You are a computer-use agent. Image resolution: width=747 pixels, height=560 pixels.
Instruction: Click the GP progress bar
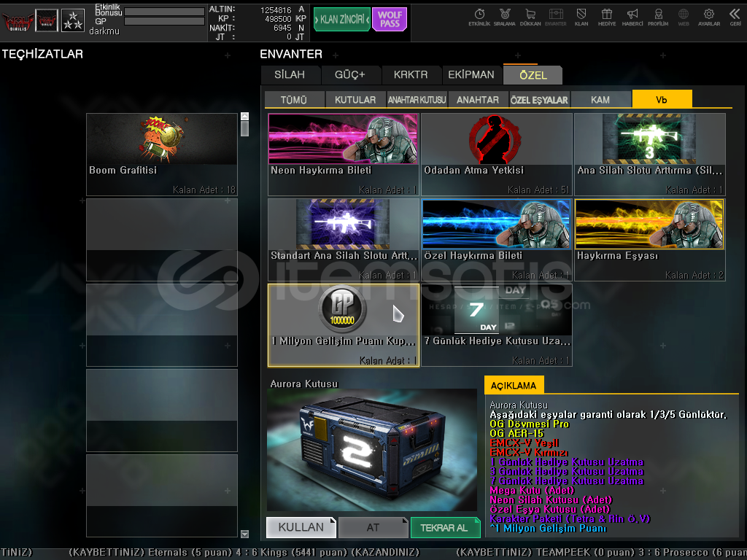(x=164, y=21)
